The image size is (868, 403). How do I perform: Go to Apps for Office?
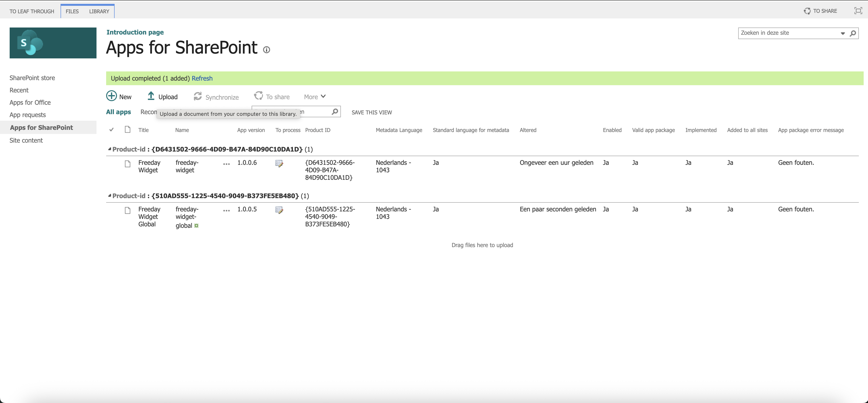tap(30, 102)
